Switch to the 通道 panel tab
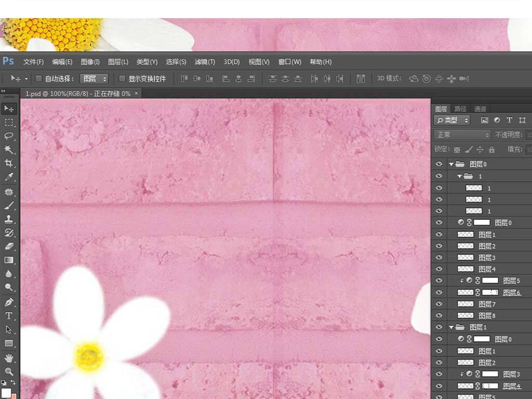The width and height of the screenshot is (532, 399). pos(480,109)
